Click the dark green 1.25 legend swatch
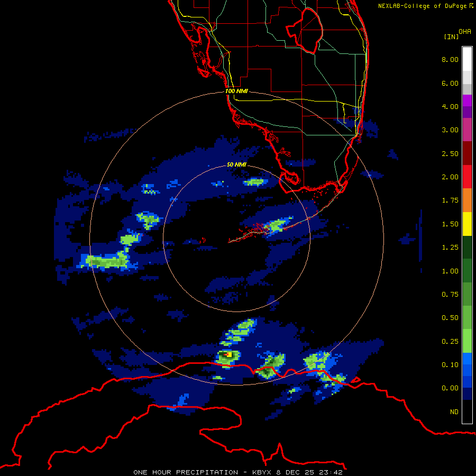This screenshot has height=476, width=476. (467, 247)
